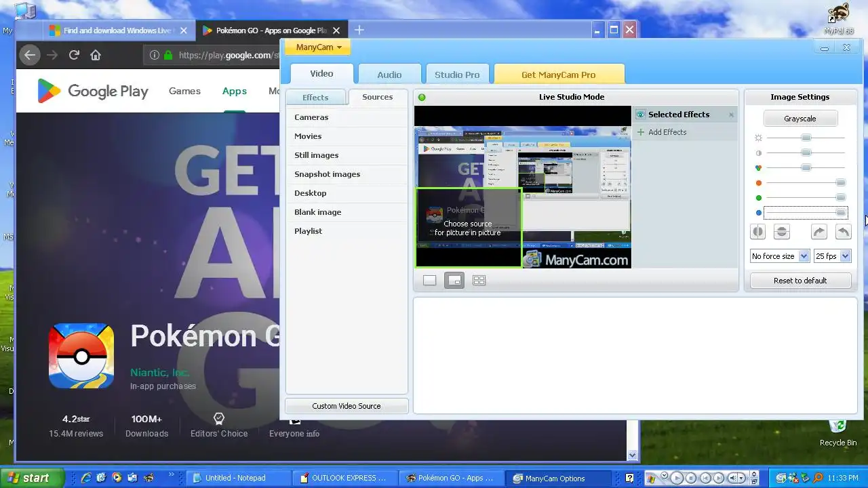Click the Google Play logo
The image size is (868, 488).
tap(92, 91)
